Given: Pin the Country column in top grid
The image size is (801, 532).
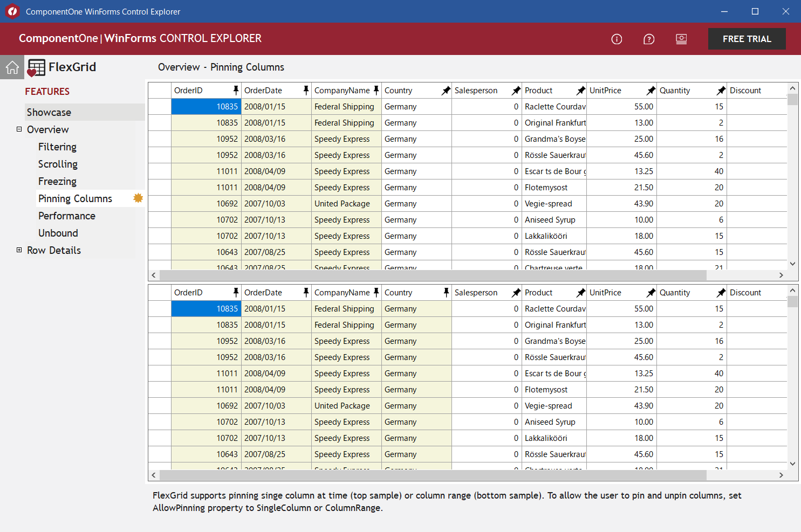Looking at the screenshot, I should click(x=446, y=90).
